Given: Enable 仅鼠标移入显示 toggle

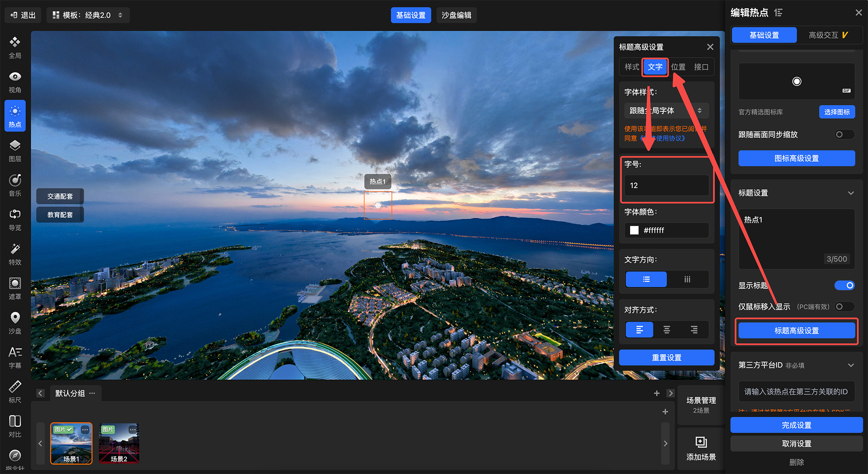Looking at the screenshot, I should [x=844, y=307].
